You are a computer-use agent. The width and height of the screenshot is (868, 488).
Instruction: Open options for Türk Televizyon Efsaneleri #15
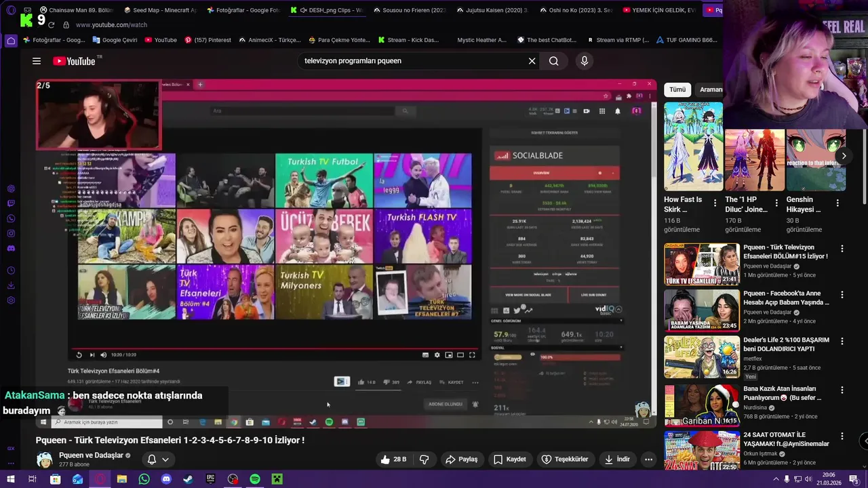click(x=842, y=249)
